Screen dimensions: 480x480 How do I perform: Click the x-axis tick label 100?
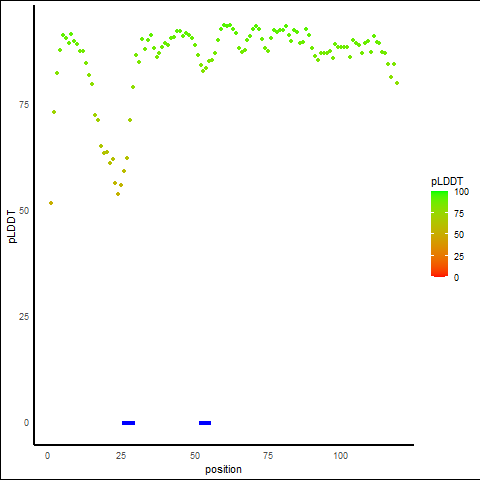coord(341,456)
